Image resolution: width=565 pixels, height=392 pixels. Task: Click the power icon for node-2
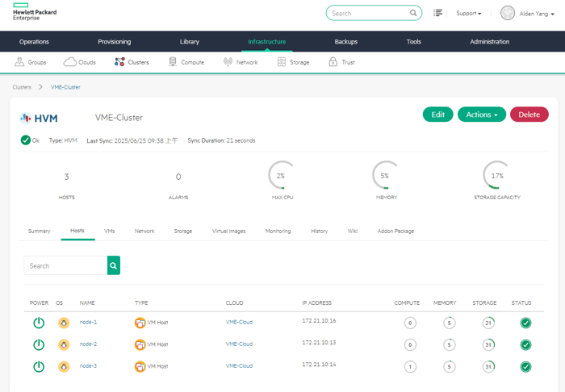pos(39,344)
